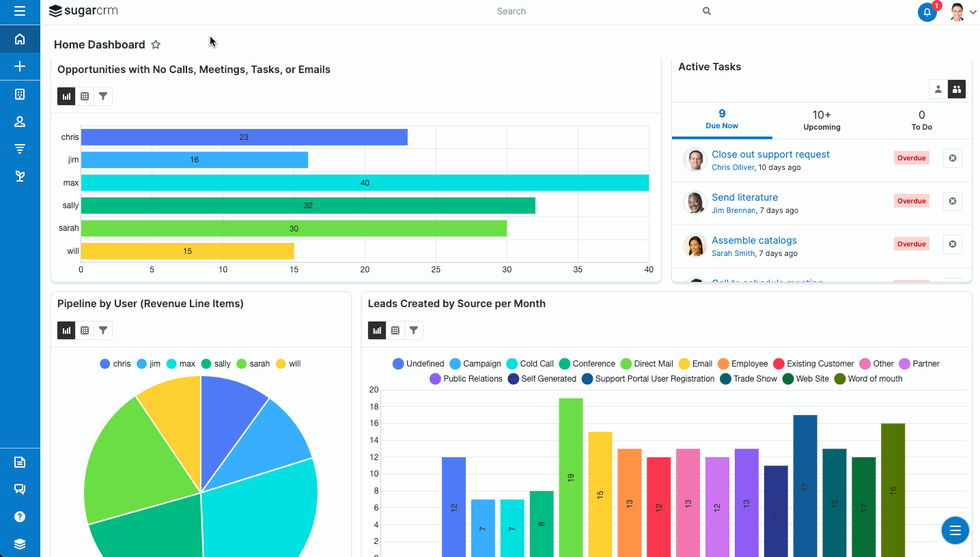Image resolution: width=980 pixels, height=557 pixels.
Task: Open filter in Leads Created by Source dashlet
Action: [414, 330]
